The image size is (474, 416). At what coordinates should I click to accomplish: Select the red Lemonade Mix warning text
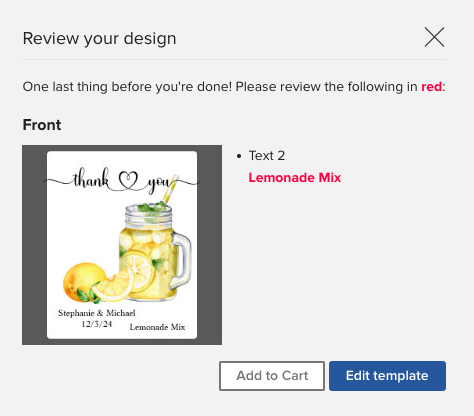pos(295,177)
